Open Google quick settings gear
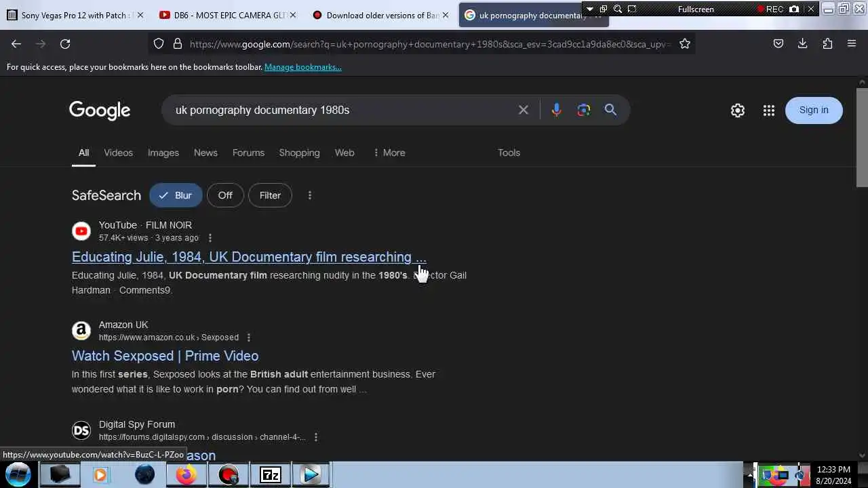This screenshot has width=868, height=488. coord(738,110)
